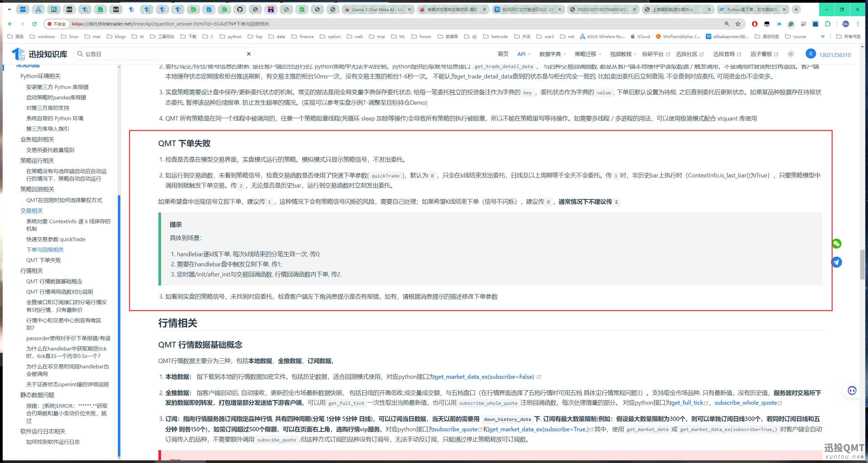Click the WeChat floating icon

(x=837, y=243)
